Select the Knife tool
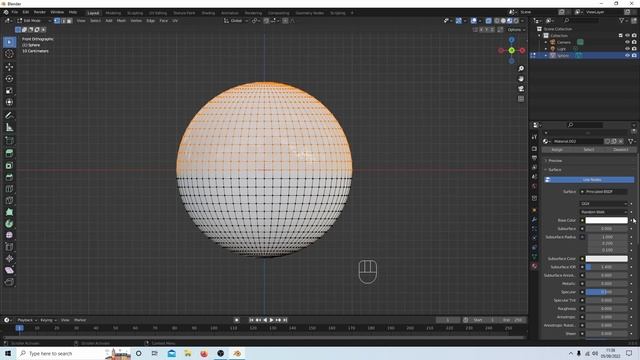The image size is (640, 360). (x=9, y=200)
